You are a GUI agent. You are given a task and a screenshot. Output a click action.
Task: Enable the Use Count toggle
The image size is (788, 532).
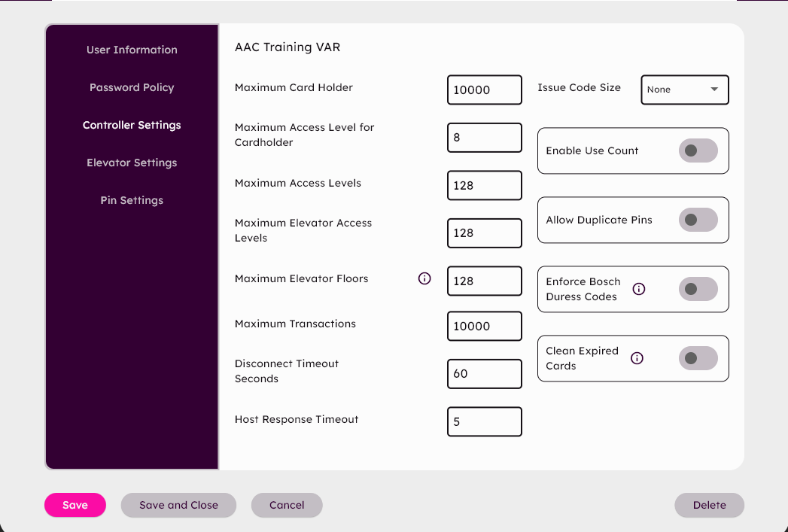pos(698,150)
